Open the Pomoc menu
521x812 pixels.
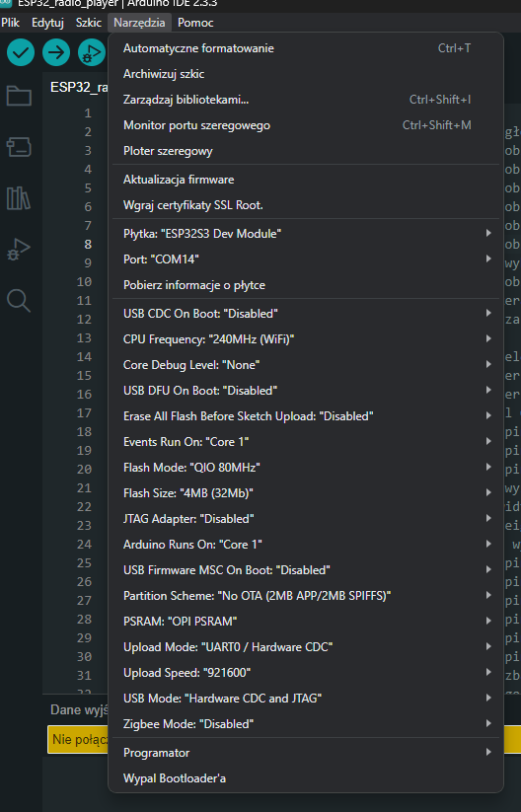coord(195,23)
